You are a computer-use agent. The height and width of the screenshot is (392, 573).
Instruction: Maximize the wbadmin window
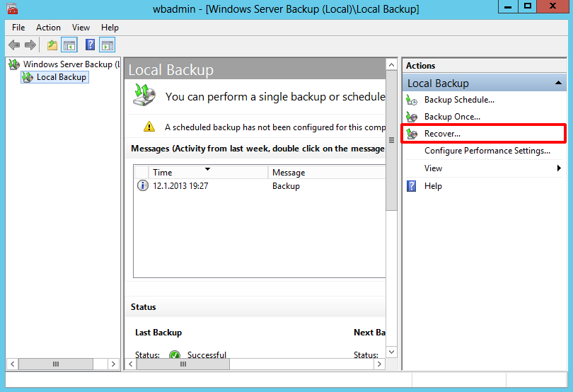coord(527,6)
